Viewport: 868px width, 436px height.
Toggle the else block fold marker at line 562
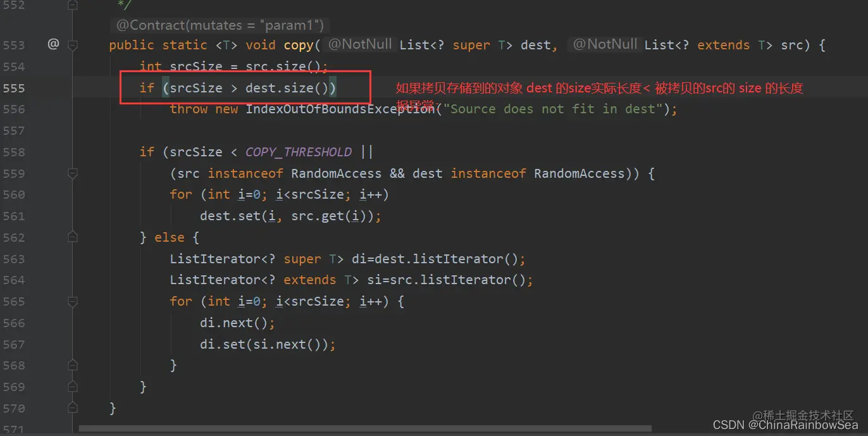(x=73, y=237)
